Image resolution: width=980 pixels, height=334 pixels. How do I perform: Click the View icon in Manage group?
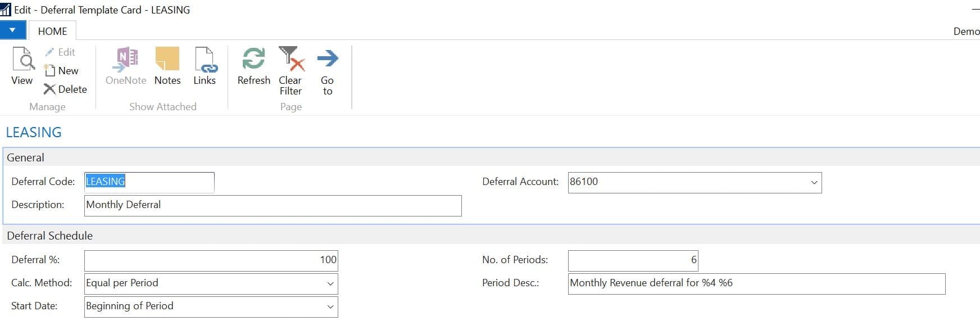22,65
